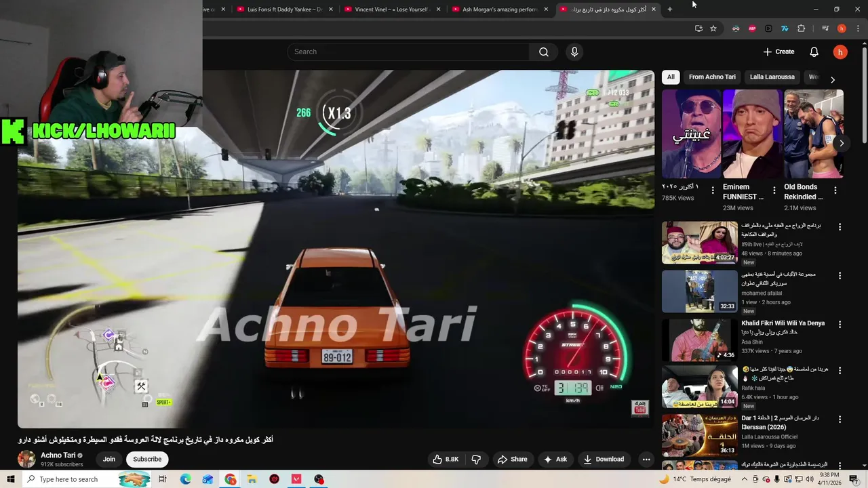Open Dar l3erssan 36:13 thumbnail

[699, 435]
